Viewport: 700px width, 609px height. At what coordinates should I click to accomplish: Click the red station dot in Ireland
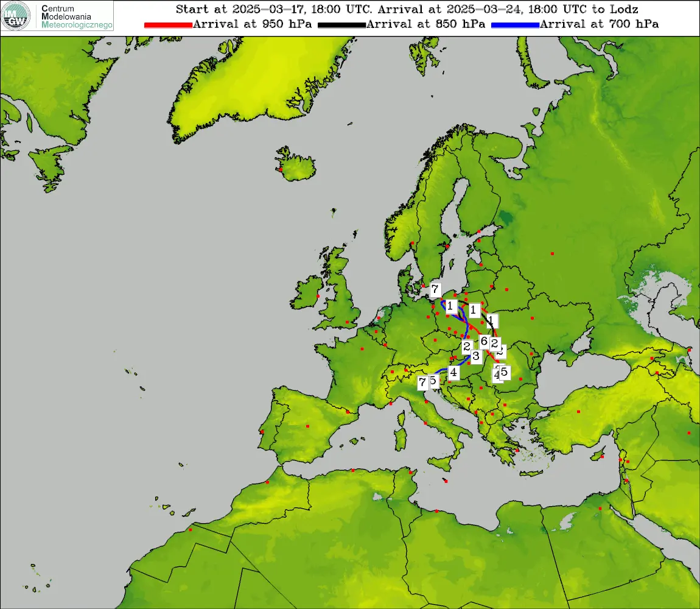[x=318, y=296]
